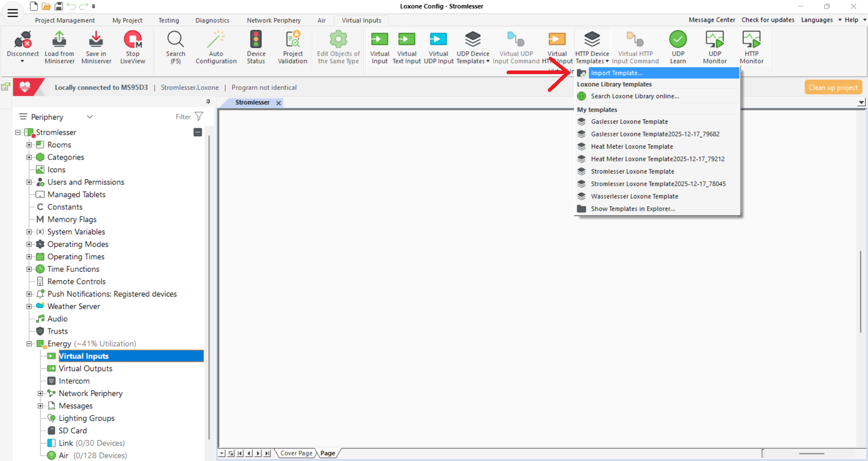The image size is (868, 461).
Task: Collapse the Stromlesser tree root
Action: [17, 132]
